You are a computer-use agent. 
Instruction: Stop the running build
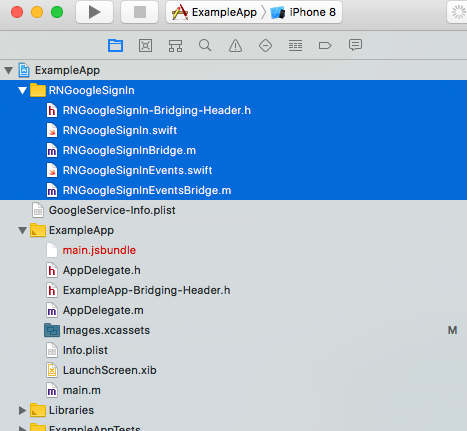(139, 12)
